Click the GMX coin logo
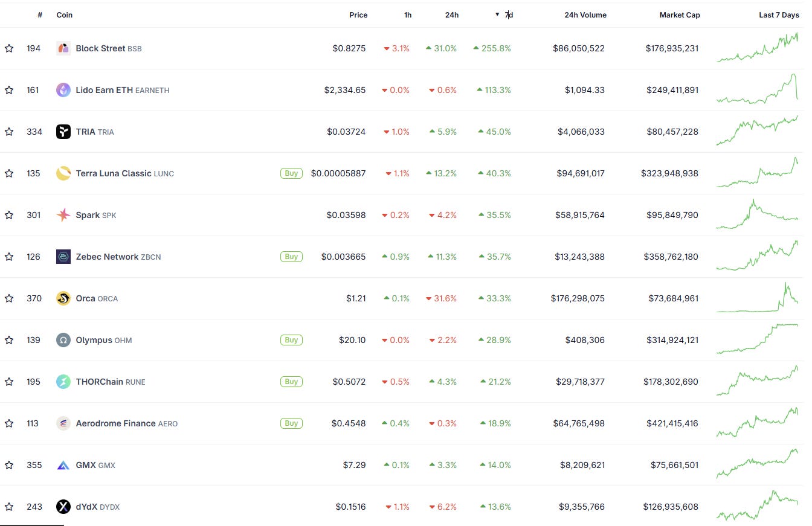812x526 pixels. [x=63, y=465]
